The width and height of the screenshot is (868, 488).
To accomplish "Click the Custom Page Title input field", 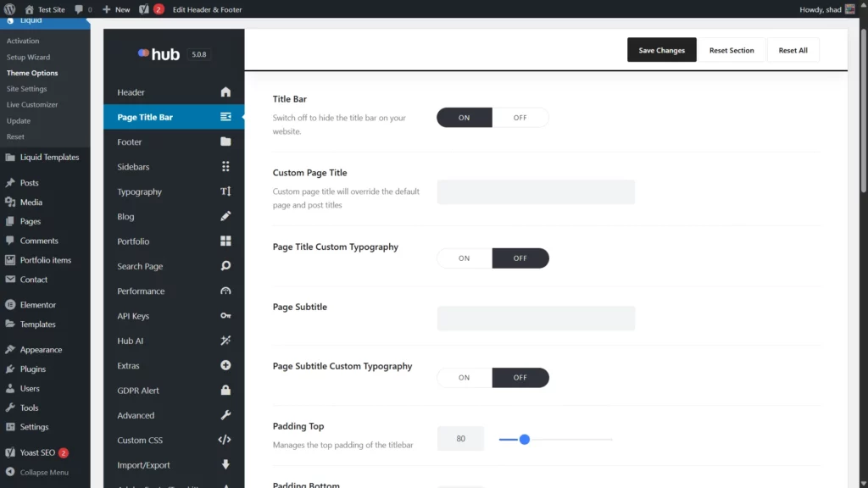I will pos(536,192).
